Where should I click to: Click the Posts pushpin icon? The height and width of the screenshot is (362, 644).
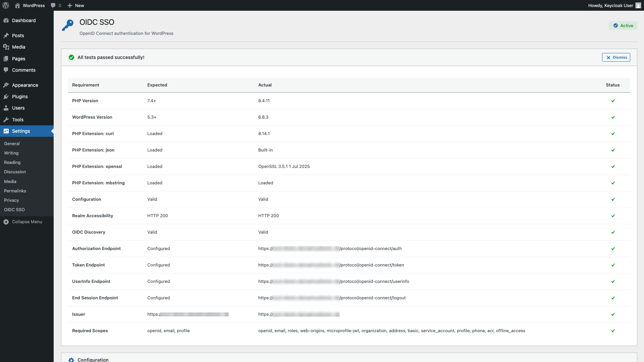[x=6, y=36]
